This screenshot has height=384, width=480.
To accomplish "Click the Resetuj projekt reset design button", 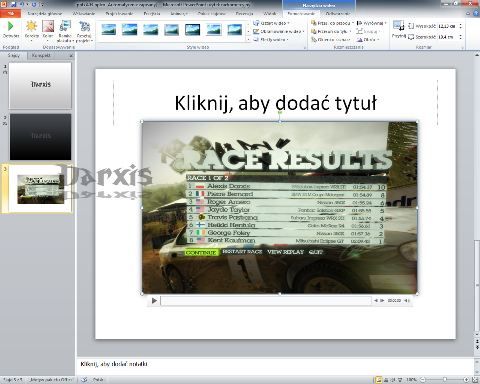I will (x=84, y=31).
